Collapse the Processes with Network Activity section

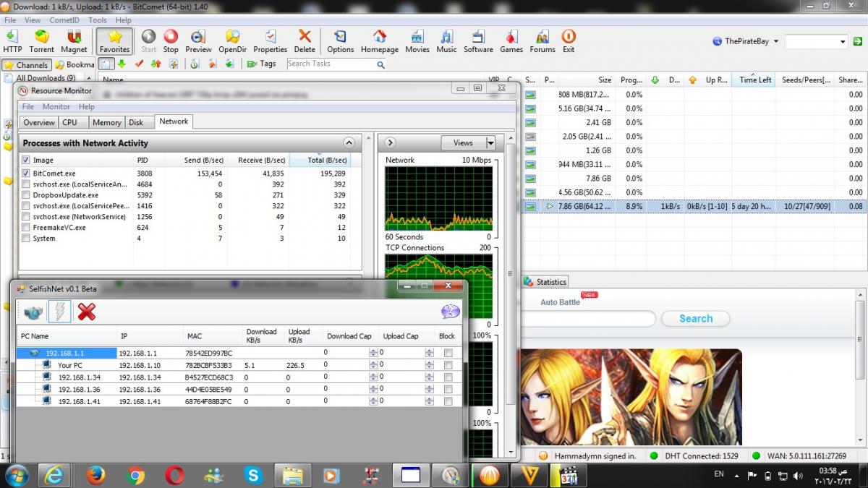[349, 143]
